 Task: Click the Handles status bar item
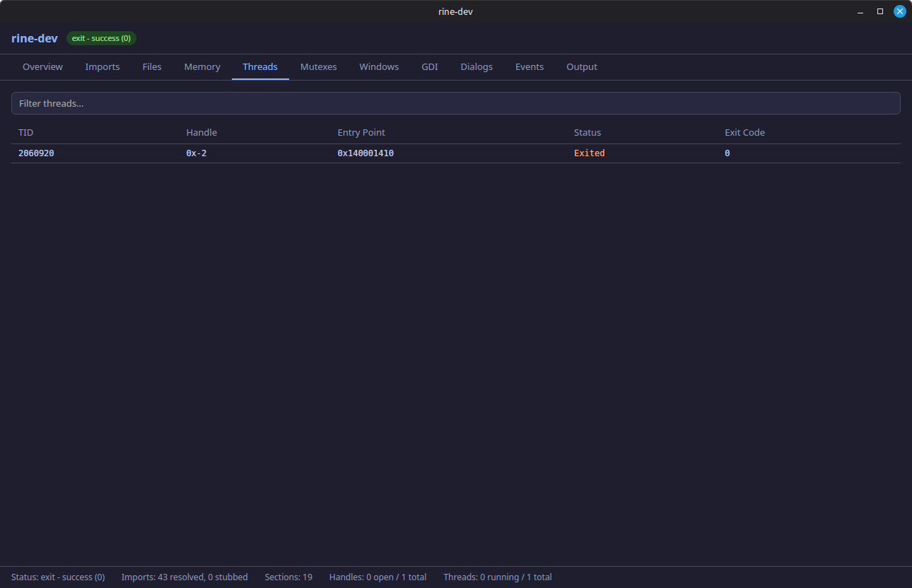tap(378, 577)
